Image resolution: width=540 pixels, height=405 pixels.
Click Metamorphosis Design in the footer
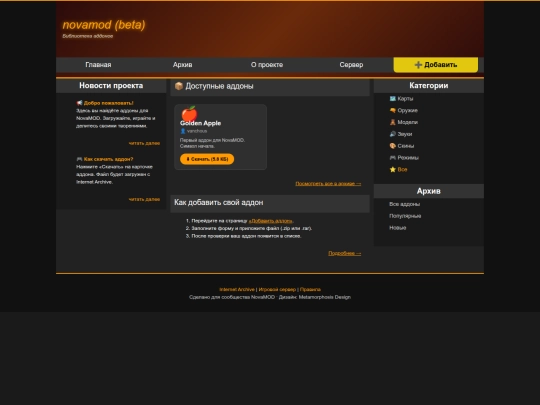point(325,297)
